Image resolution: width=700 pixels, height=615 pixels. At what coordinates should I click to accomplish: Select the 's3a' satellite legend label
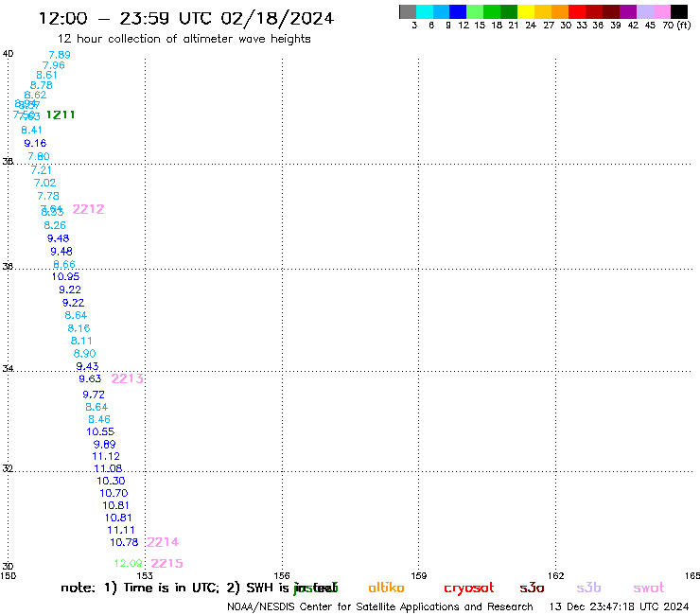(532, 588)
